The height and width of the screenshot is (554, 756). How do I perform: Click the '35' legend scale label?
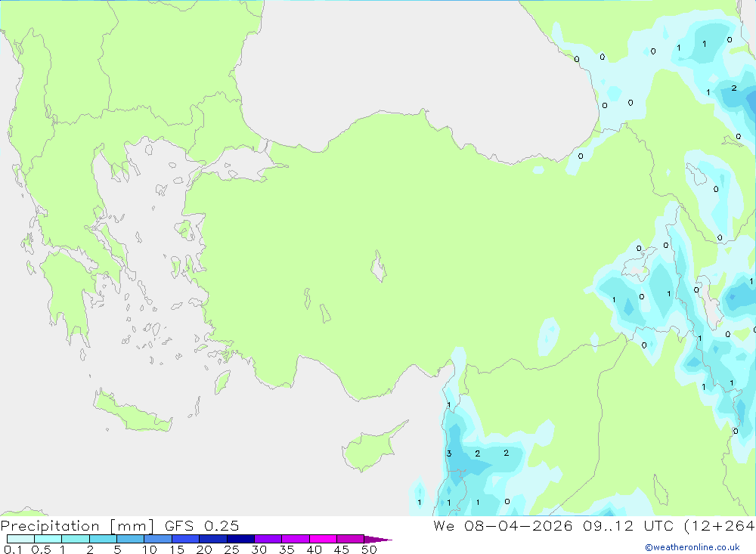tap(287, 549)
